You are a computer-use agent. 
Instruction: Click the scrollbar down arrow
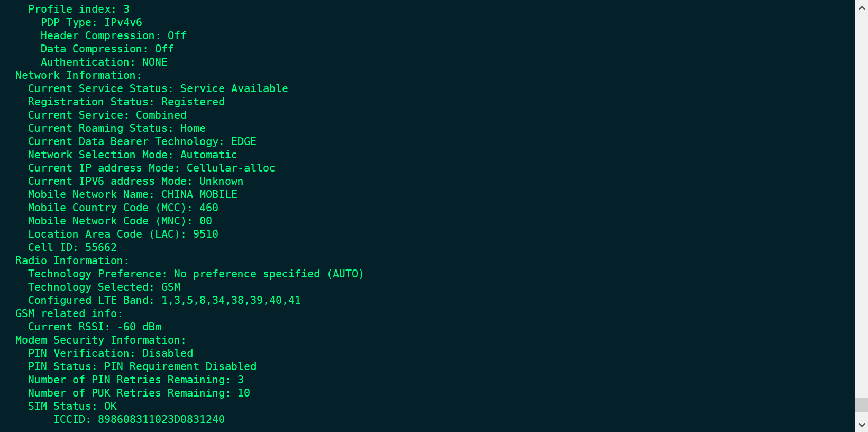862,425
